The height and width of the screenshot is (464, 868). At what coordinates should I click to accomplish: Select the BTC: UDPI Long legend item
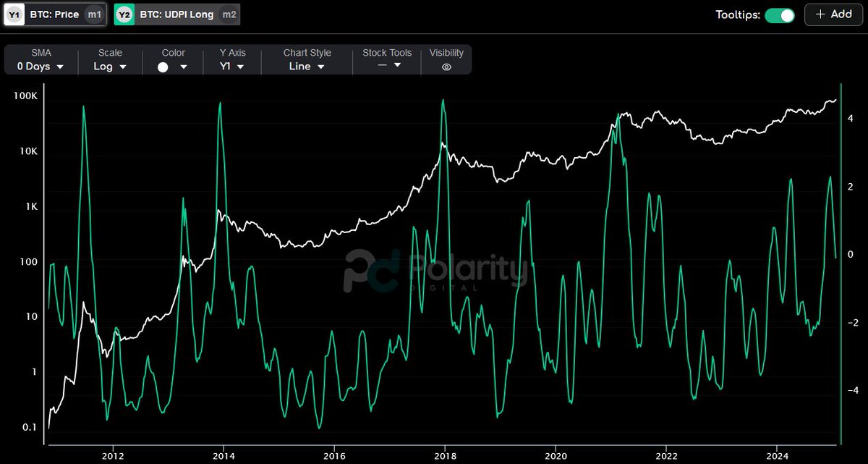coord(177,13)
